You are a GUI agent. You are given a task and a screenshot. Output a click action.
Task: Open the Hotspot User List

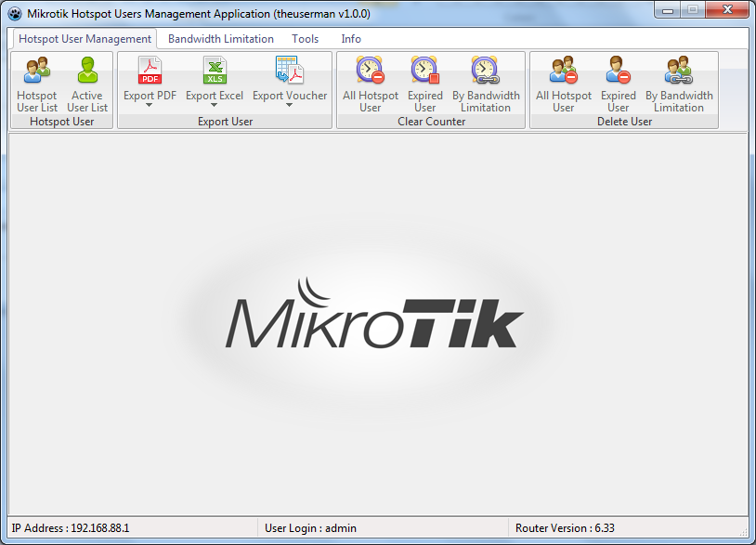click(x=37, y=84)
